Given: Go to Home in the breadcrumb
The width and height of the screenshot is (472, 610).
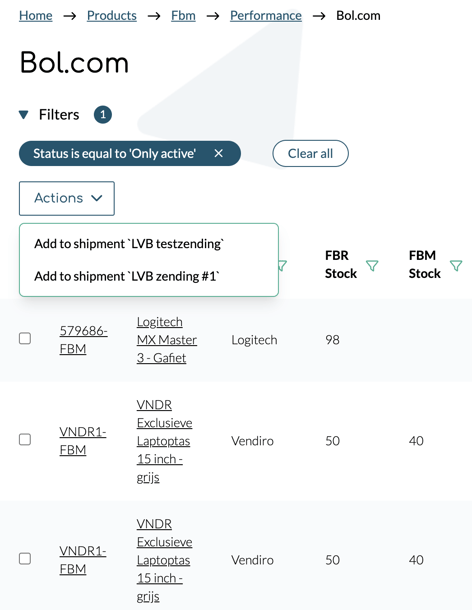Looking at the screenshot, I should (36, 16).
